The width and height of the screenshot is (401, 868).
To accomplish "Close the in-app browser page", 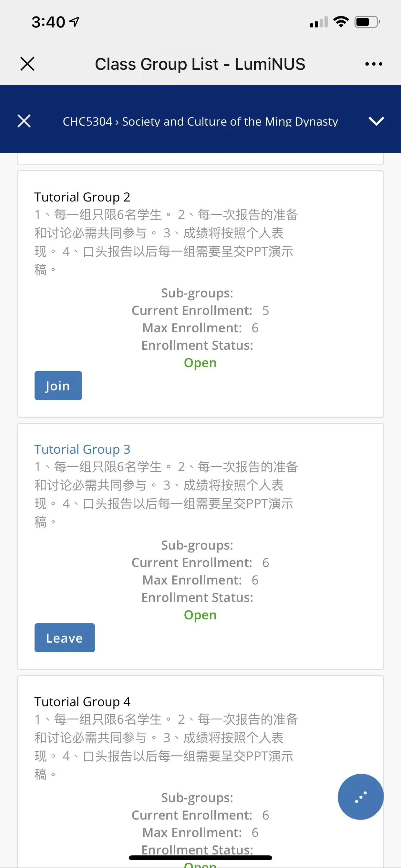I will coord(27,64).
